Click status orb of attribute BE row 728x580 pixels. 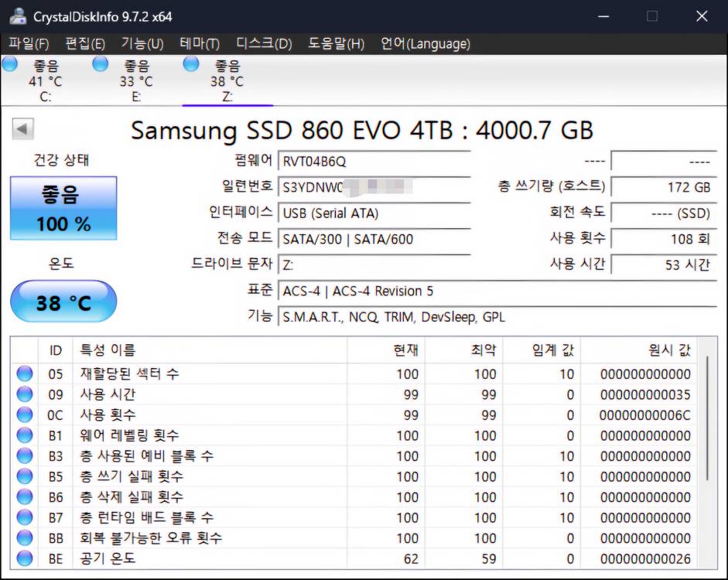(25, 558)
